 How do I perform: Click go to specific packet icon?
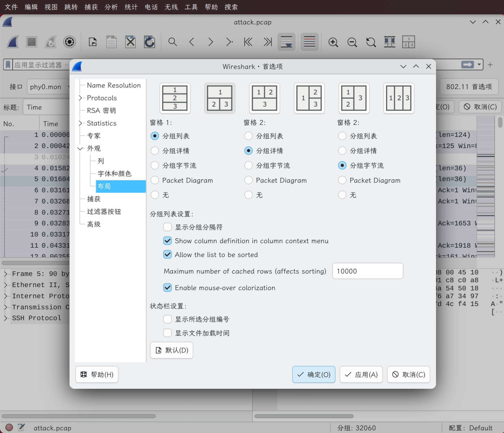[x=230, y=42]
